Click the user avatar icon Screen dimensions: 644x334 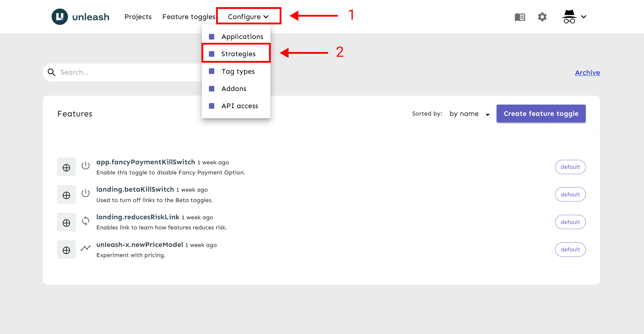(569, 17)
